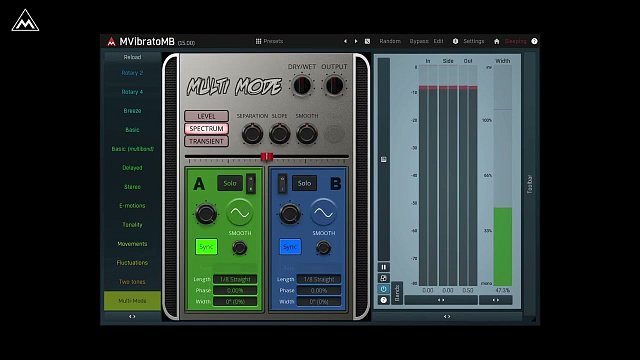The width and height of the screenshot is (640, 360).
Task: Select the highlighted Multi-Mode preset
Action: (132, 301)
